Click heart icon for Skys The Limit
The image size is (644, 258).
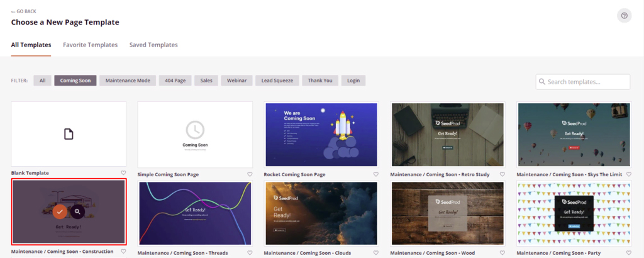tap(629, 174)
